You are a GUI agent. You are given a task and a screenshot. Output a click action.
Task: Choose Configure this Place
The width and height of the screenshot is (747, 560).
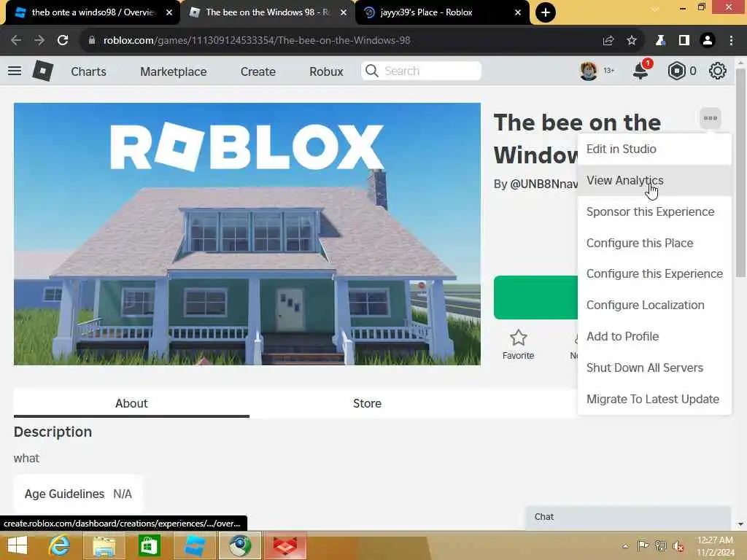tap(654, 243)
